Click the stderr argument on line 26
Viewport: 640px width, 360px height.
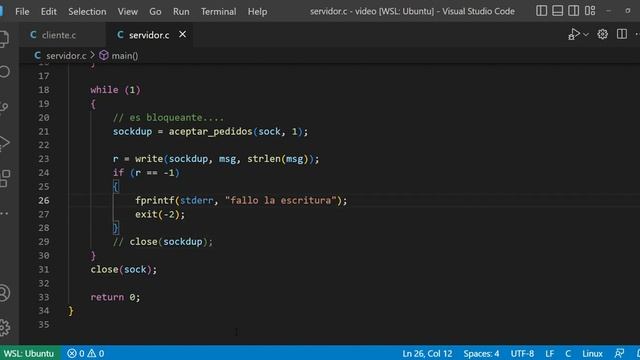tap(196, 200)
